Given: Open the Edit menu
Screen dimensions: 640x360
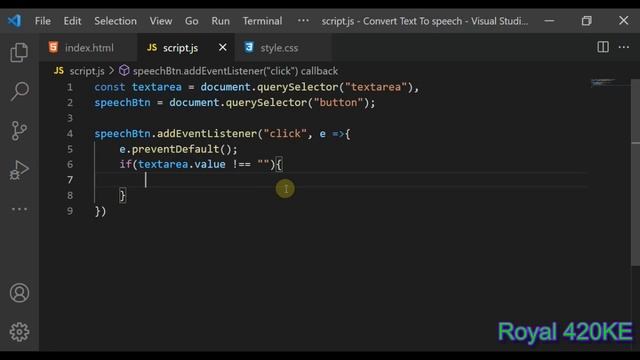Looking at the screenshot, I should coord(72,21).
